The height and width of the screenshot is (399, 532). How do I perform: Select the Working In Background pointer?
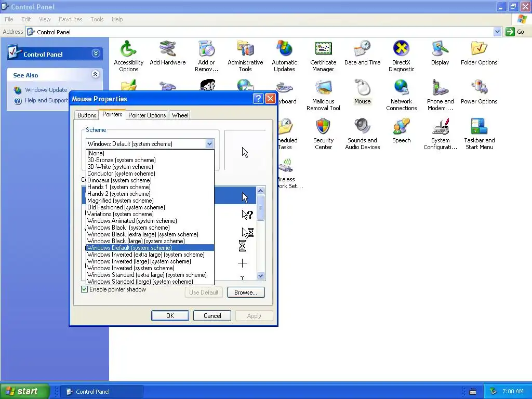point(247,232)
